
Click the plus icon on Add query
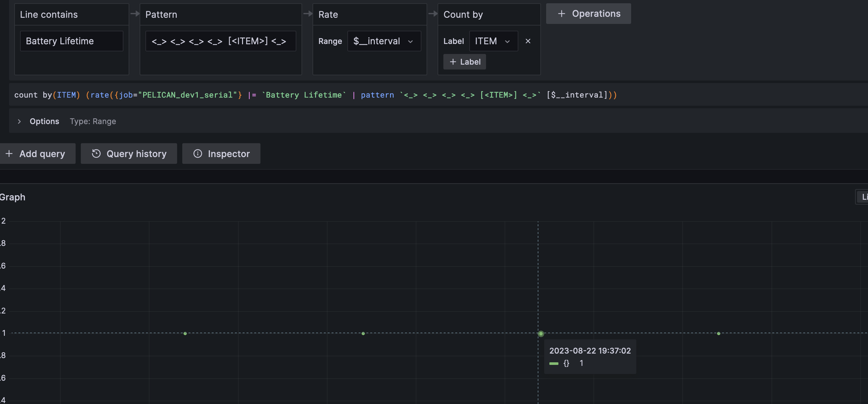tap(9, 154)
